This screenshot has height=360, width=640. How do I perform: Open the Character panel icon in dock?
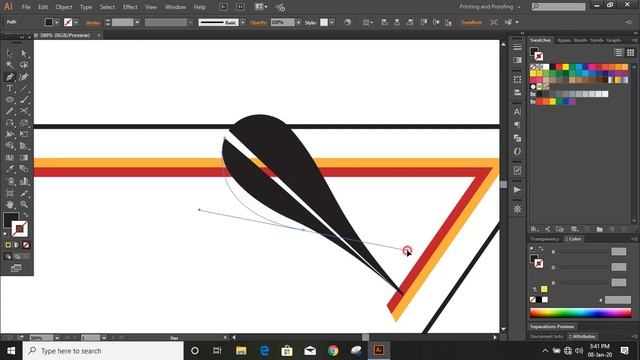pyautogui.click(x=517, y=112)
